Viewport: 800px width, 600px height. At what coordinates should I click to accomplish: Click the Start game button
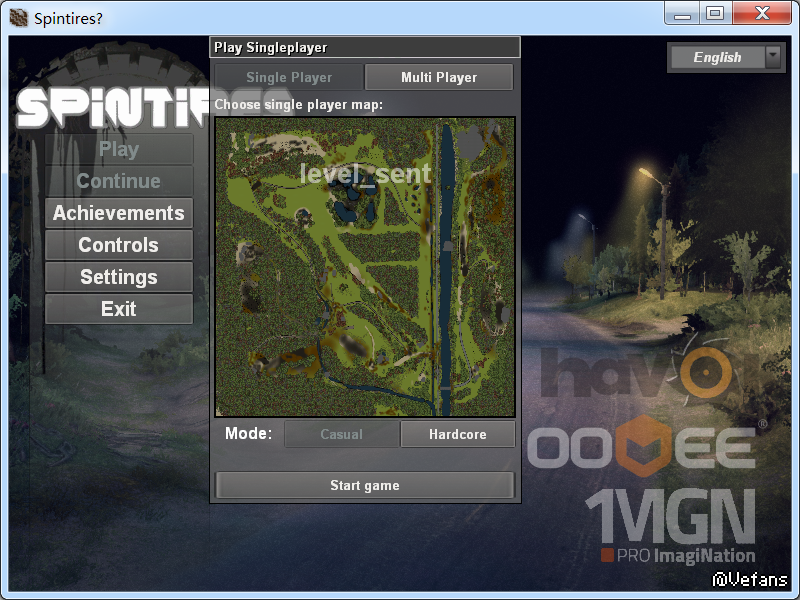365,485
